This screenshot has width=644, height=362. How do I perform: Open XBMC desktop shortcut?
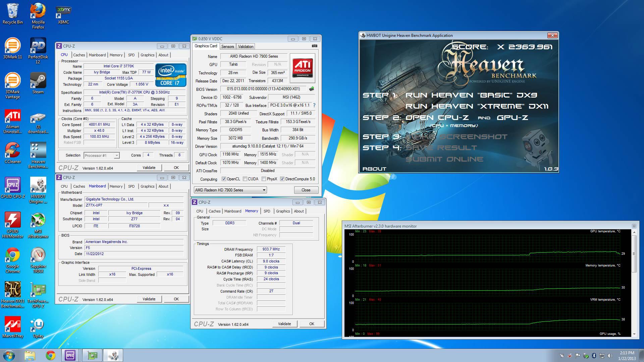63,14
